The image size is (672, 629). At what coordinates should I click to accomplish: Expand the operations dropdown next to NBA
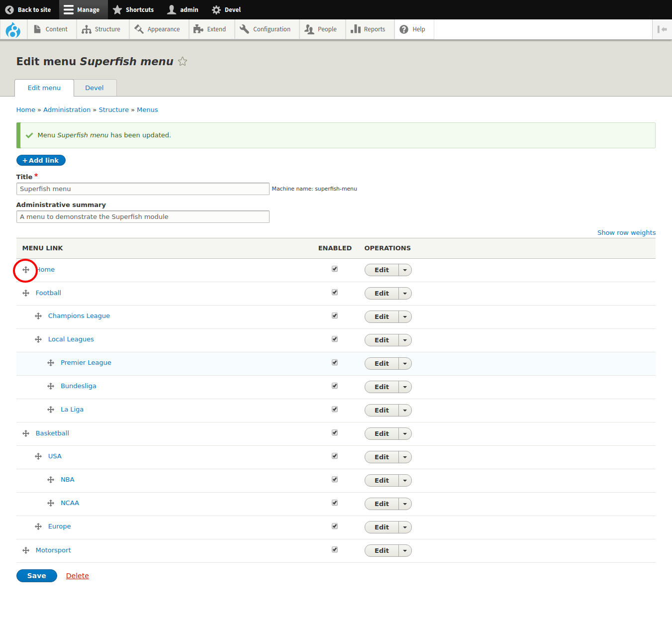click(x=405, y=480)
